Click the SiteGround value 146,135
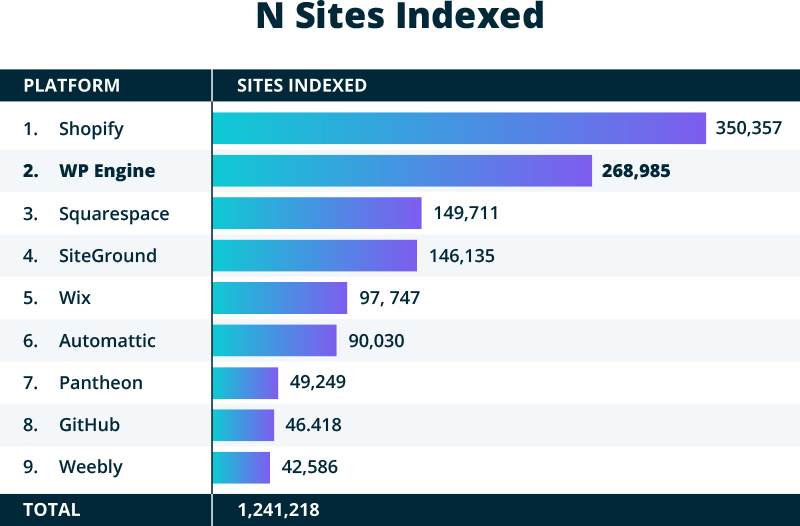 [x=462, y=256]
